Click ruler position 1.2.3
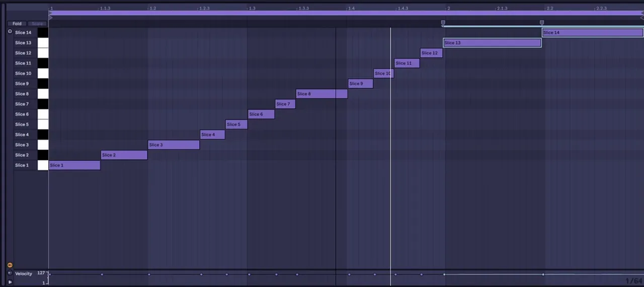 [204, 9]
